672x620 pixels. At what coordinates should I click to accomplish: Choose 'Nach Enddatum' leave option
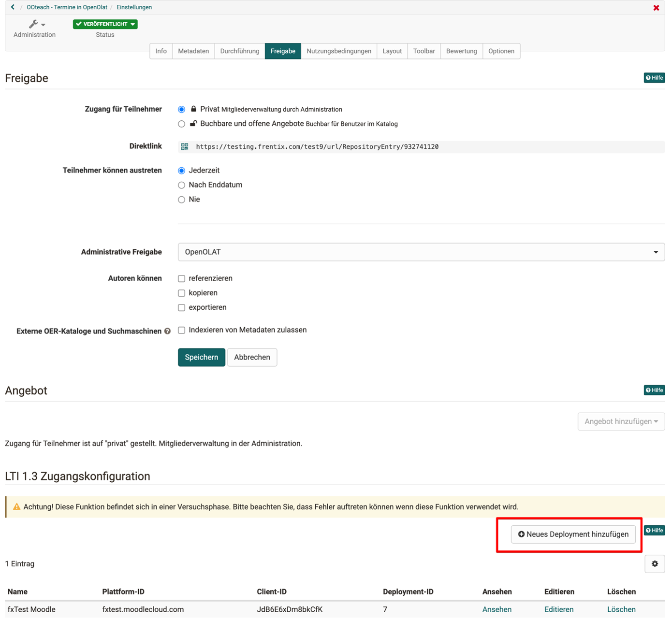coord(182,185)
